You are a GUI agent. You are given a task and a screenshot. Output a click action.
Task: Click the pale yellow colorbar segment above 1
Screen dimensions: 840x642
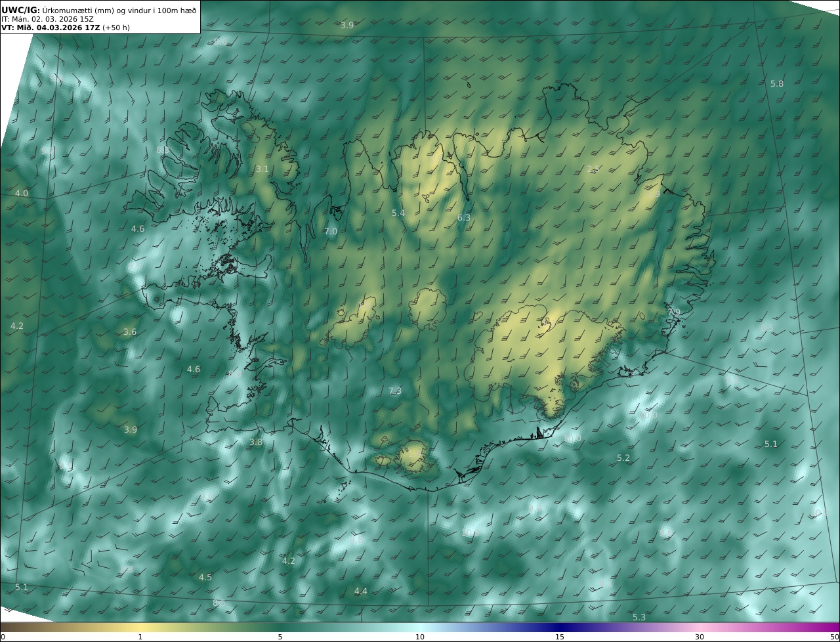pyautogui.click(x=140, y=627)
